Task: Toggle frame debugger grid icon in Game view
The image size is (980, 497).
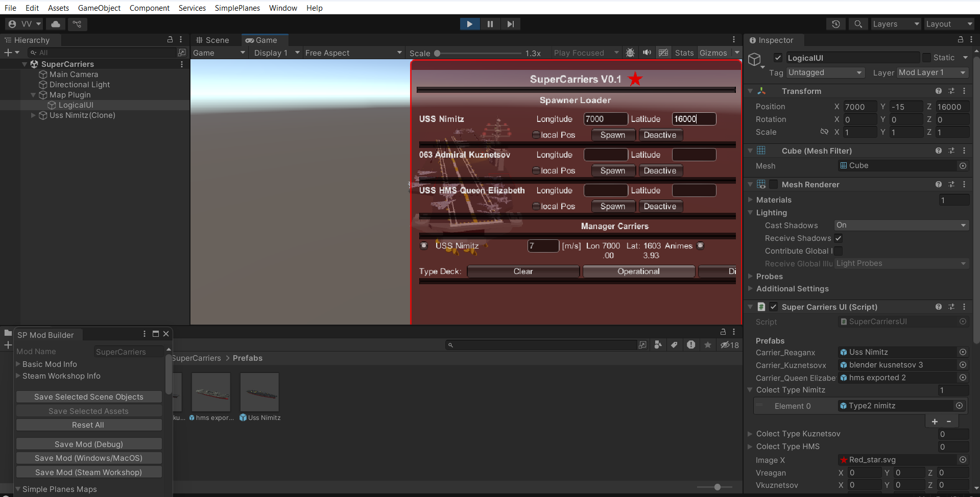Action: [663, 53]
